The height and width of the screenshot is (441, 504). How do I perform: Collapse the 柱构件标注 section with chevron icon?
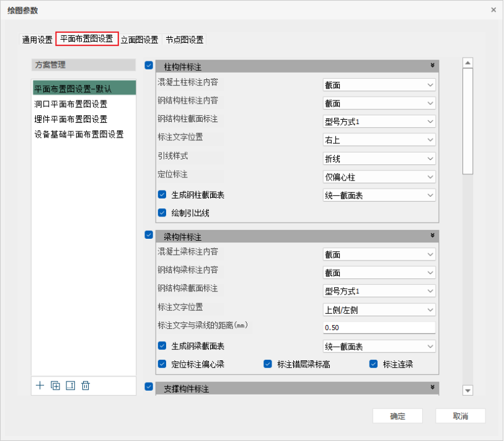pos(432,66)
